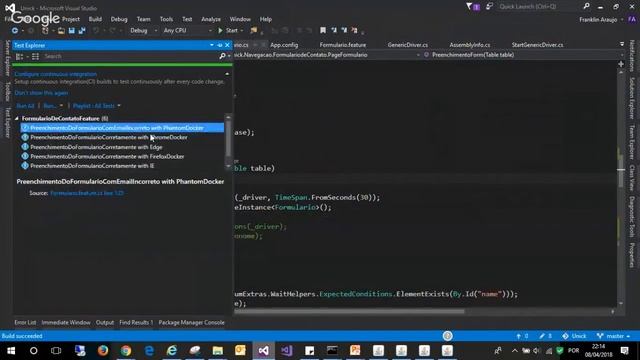
Task: Open Quick Launch search icon
Action: click(587, 6)
